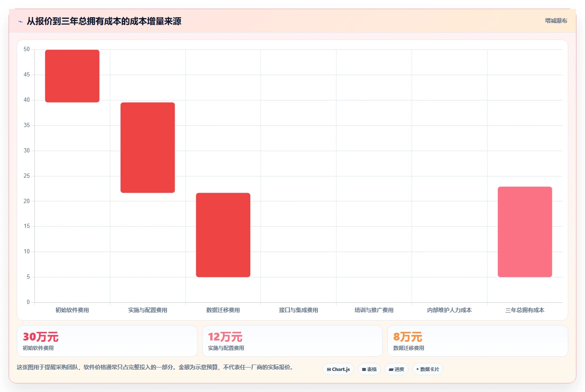
Task: Click the lightning icon beside the chart title
Action: click(x=20, y=21)
